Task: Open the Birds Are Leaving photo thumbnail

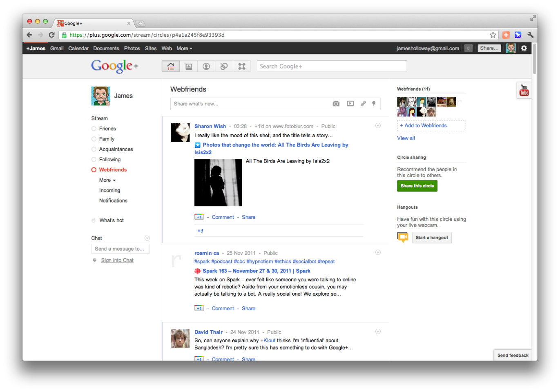Action: click(218, 183)
